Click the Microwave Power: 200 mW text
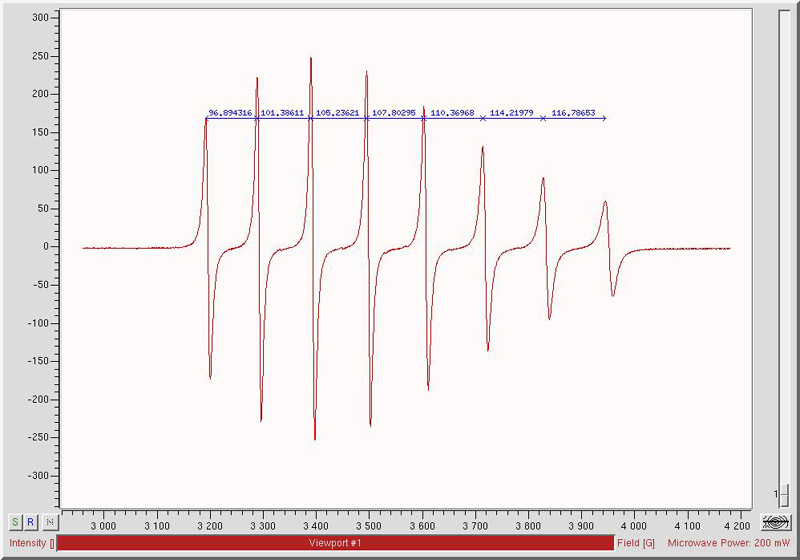This screenshot has height=560, width=800. 729,543
